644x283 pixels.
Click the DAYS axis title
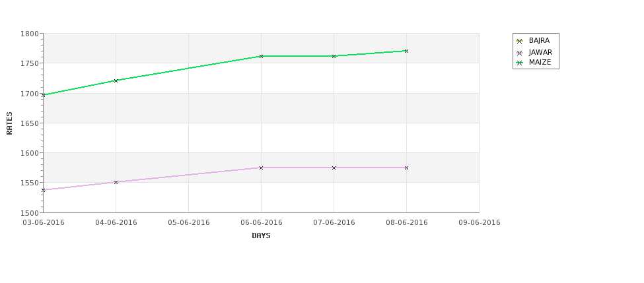click(261, 236)
